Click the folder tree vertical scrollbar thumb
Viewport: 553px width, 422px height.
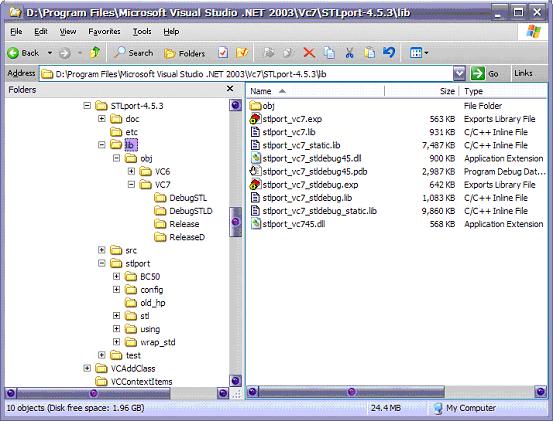coord(236,222)
